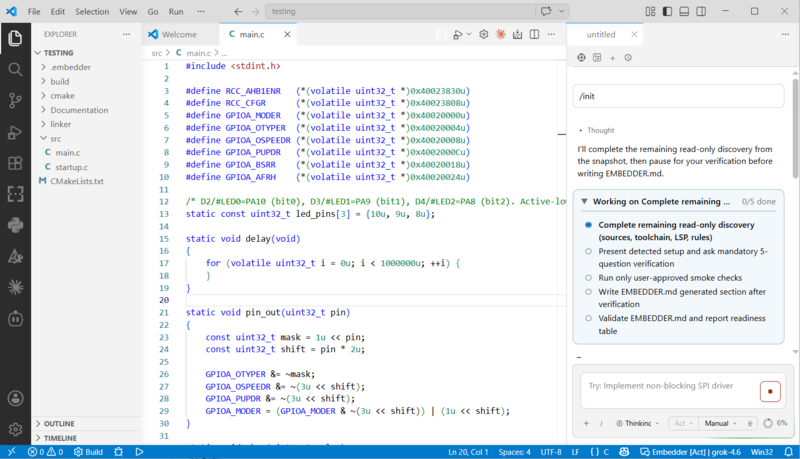Toggle the secondary side bar
The width and height of the screenshot is (800, 459).
[x=701, y=11]
